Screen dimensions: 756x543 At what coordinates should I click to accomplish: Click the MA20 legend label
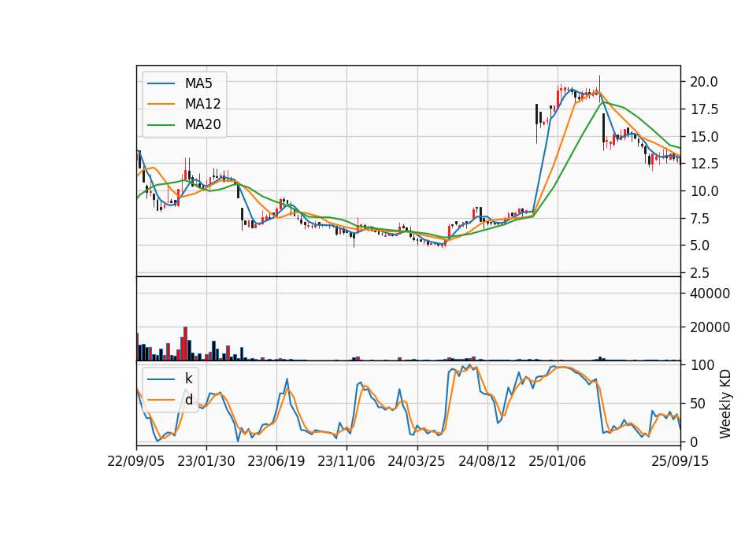pos(202,124)
